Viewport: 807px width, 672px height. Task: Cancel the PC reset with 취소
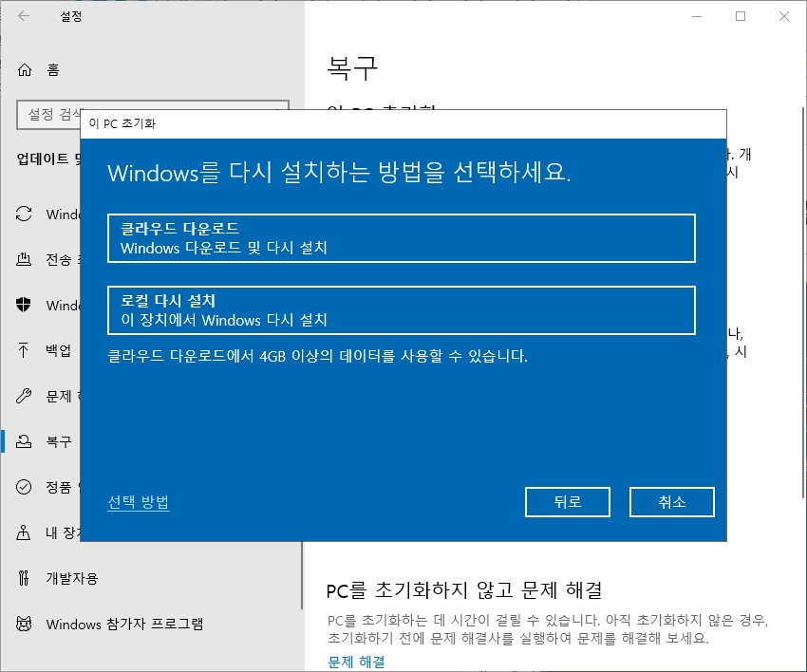pyautogui.click(x=672, y=502)
